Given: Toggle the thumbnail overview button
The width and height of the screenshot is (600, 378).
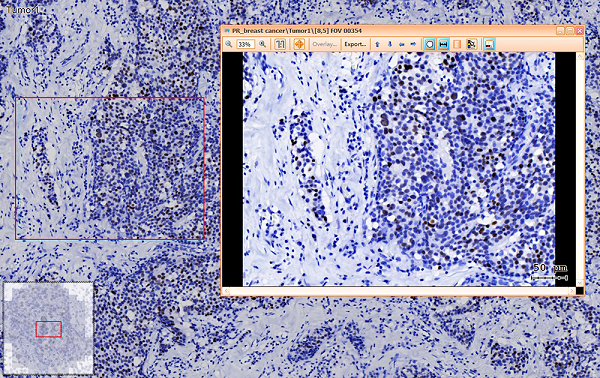Looking at the screenshot, I should (489, 44).
